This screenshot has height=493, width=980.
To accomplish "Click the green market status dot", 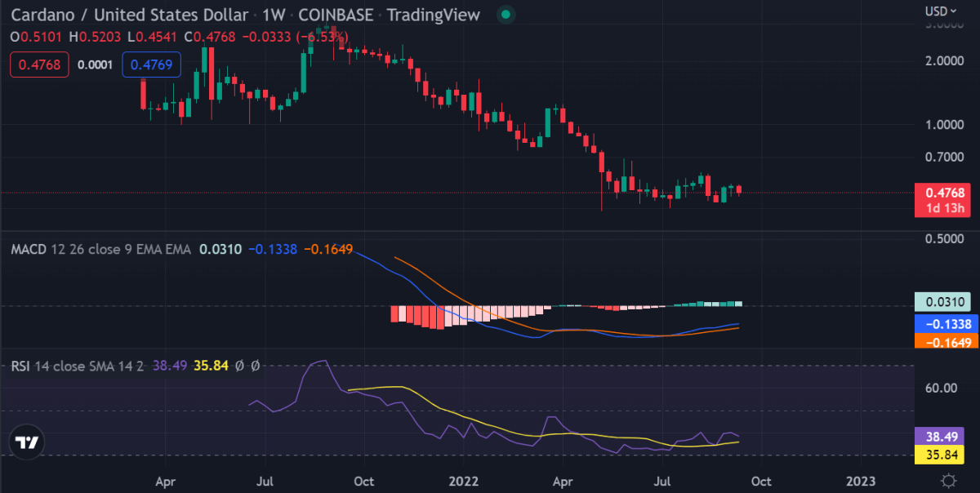I will click(506, 15).
